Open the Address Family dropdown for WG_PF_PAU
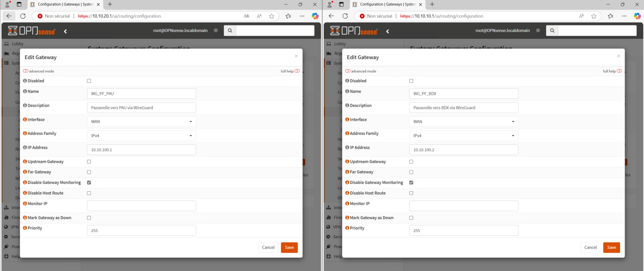The height and width of the screenshot is (271, 644). [141, 135]
